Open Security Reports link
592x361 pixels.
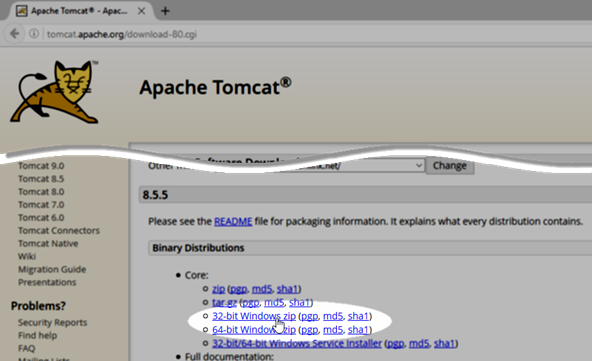click(x=52, y=322)
